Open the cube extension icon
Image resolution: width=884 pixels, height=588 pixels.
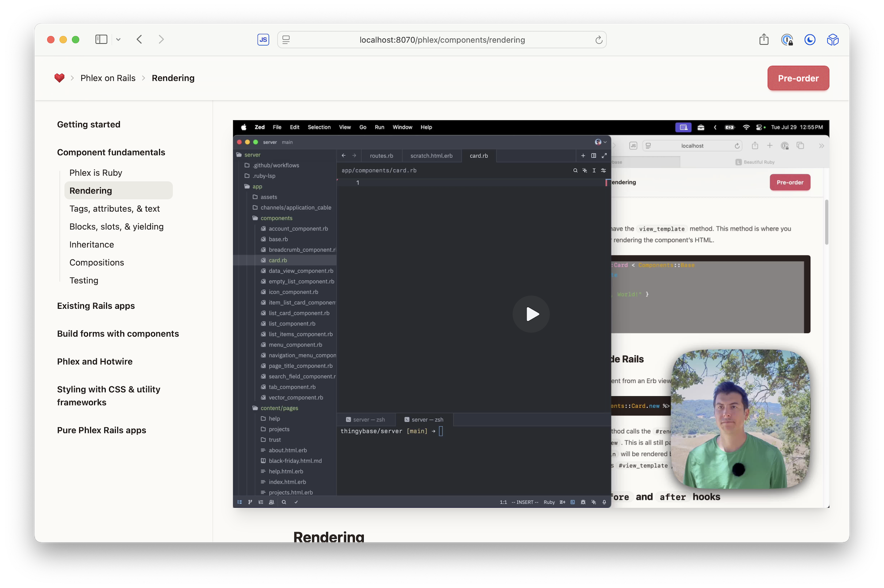[x=833, y=40]
